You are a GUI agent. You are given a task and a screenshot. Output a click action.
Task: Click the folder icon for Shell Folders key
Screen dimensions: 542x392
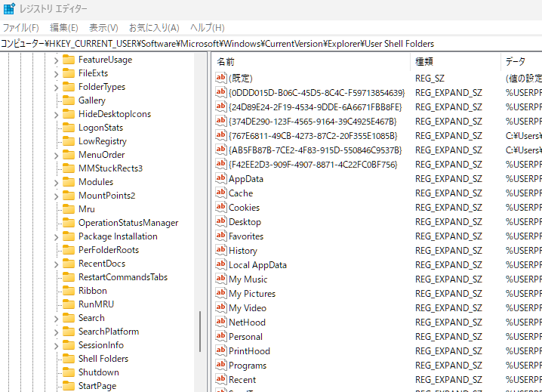[69, 359]
